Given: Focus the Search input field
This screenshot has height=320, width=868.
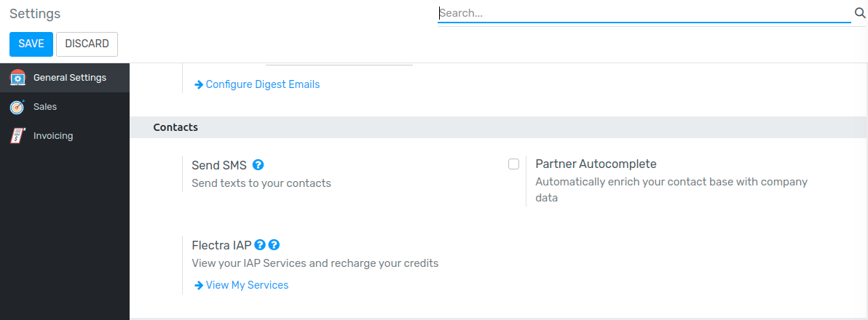Looking at the screenshot, I should point(644,13).
